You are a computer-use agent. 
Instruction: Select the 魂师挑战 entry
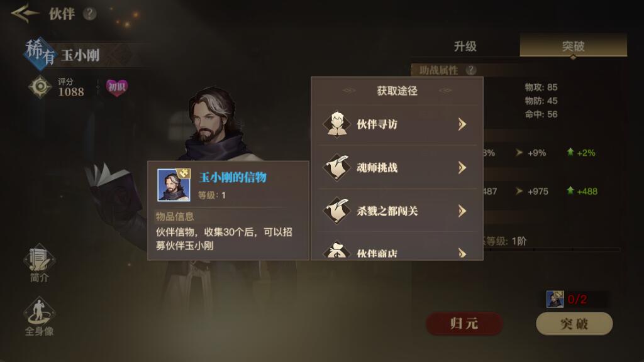[x=397, y=167]
